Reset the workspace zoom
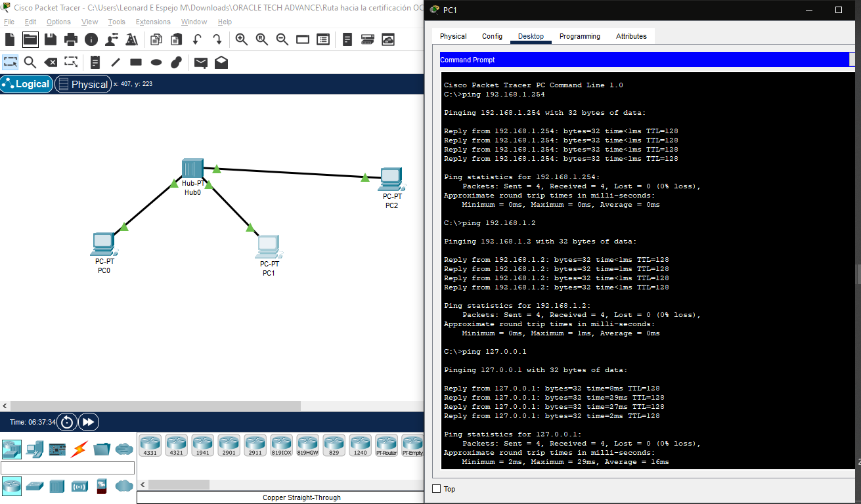 (262, 39)
